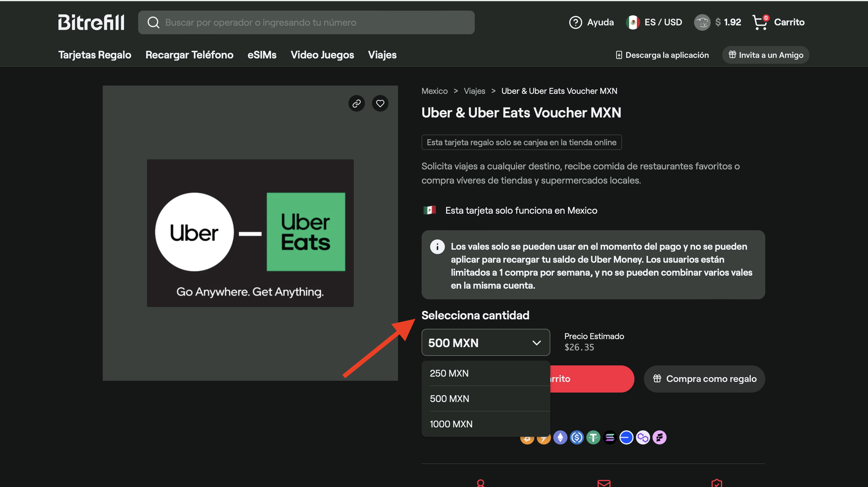Go to the Viajes breadcrumb link
Image resolution: width=868 pixels, height=487 pixels.
(474, 91)
